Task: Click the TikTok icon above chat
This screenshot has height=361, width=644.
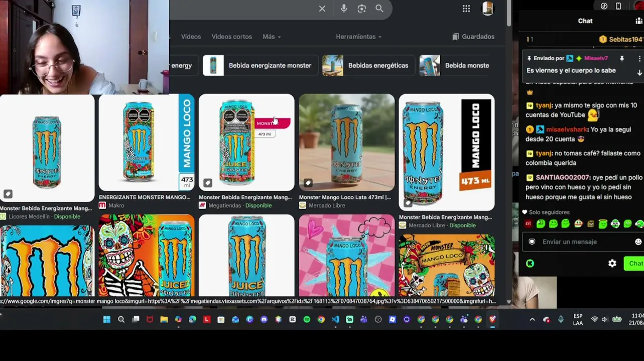Action: pos(604,6)
